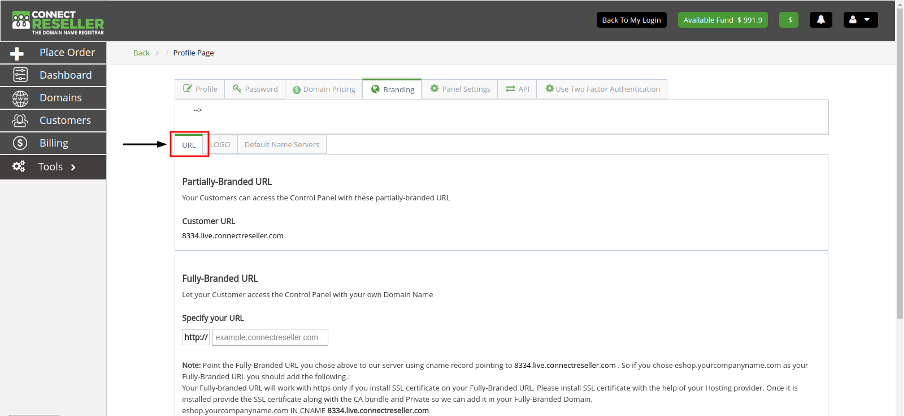Click the http:// prefix label
Screen dimensions: 904x416
pos(196,337)
